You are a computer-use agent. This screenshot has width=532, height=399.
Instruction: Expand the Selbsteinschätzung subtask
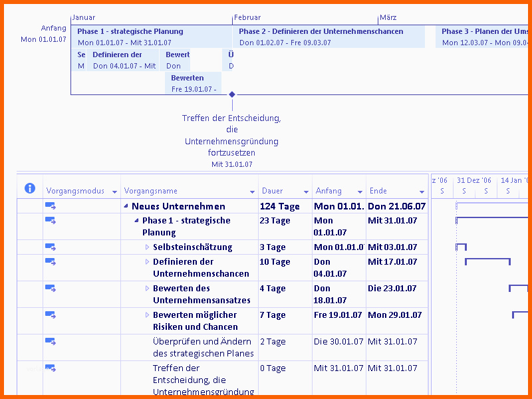click(147, 247)
